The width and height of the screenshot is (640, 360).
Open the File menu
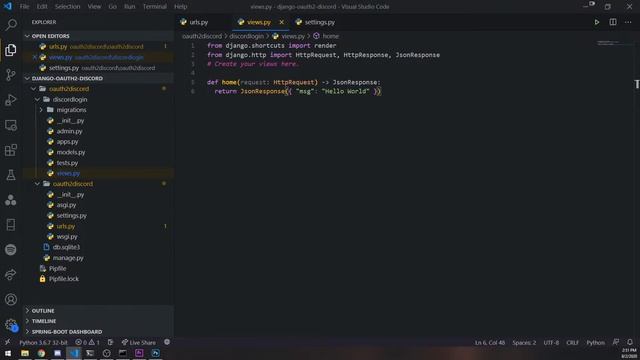(24, 7)
